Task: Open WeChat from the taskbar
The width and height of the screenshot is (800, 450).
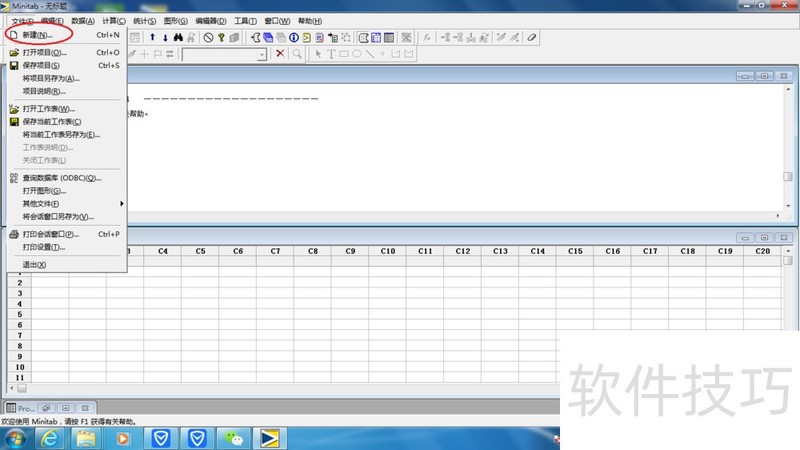Action: click(234, 438)
